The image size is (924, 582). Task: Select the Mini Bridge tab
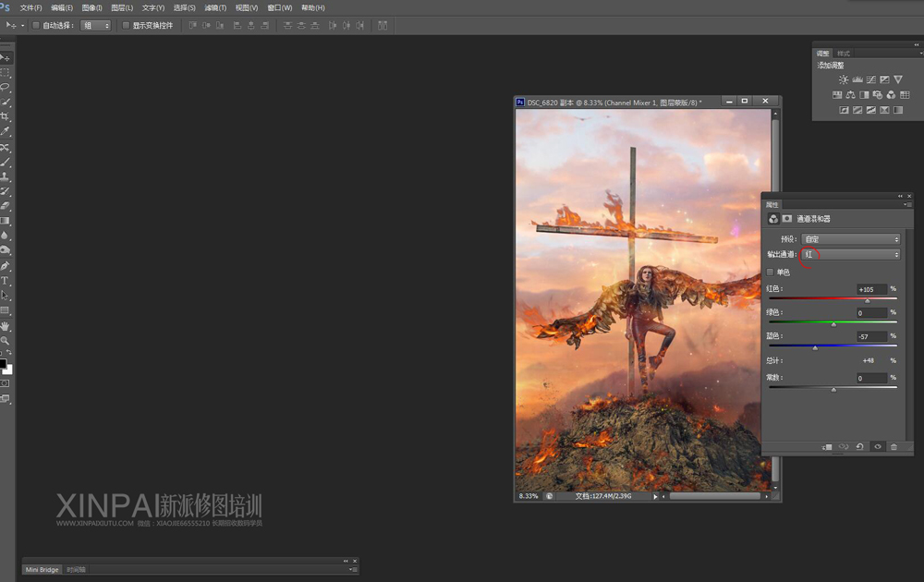[42, 570]
